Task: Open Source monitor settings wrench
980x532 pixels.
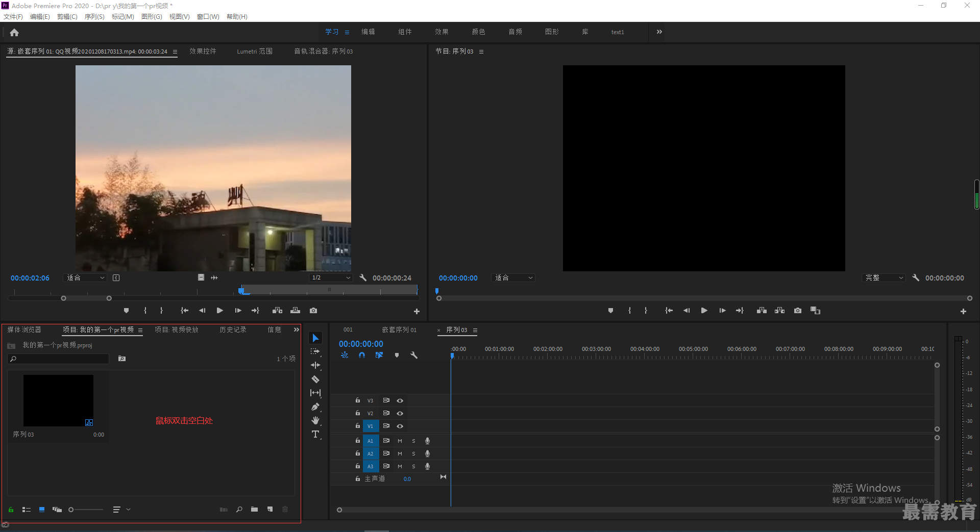Action: tap(363, 277)
